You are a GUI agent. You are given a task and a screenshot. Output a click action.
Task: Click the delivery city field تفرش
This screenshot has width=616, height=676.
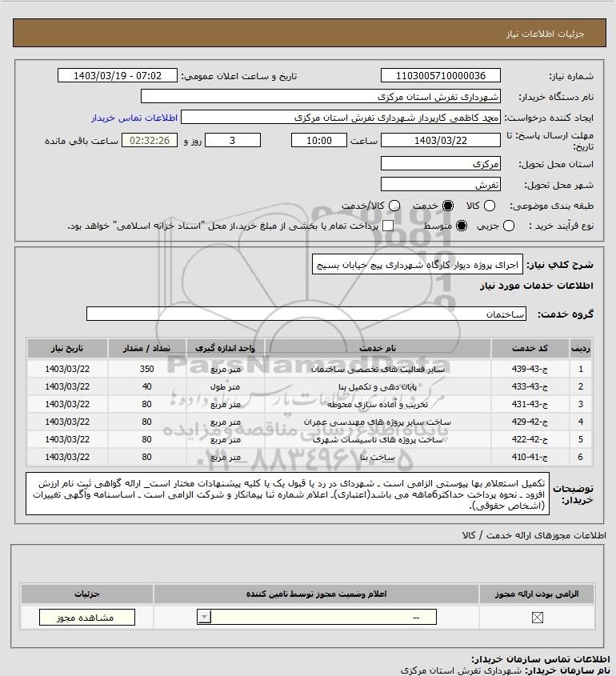(441, 184)
